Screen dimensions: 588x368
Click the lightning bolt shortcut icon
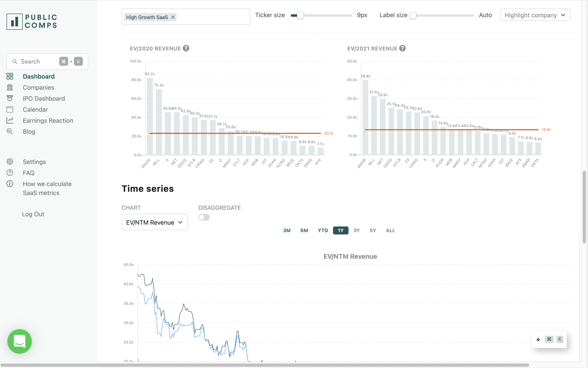coord(538,339)
